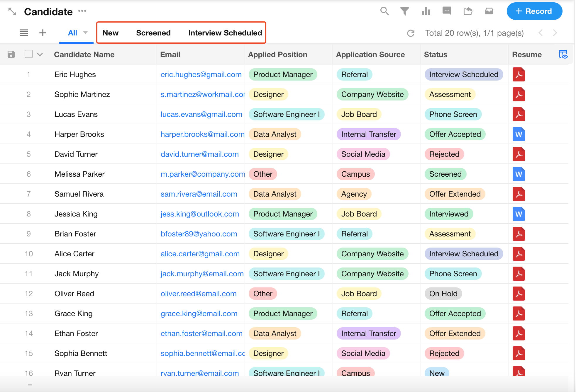Open the inbox tray icon

point(489,11)
